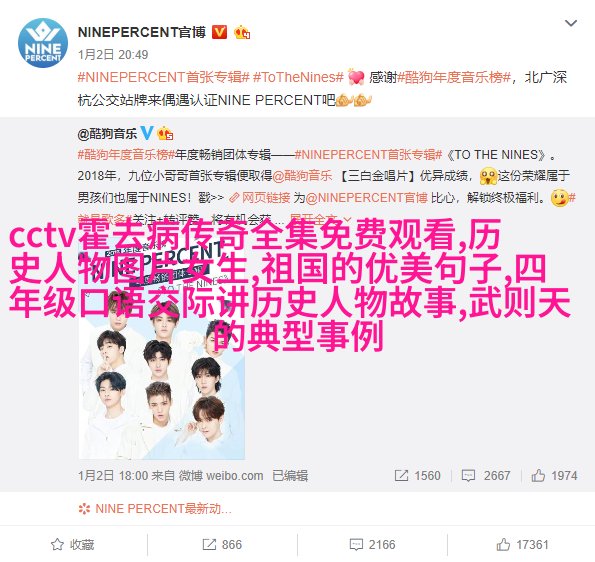Open the #NINEPERCENT首张专辑# hashtag in the main post
The image size is (595, 562).
click(164, 77)
